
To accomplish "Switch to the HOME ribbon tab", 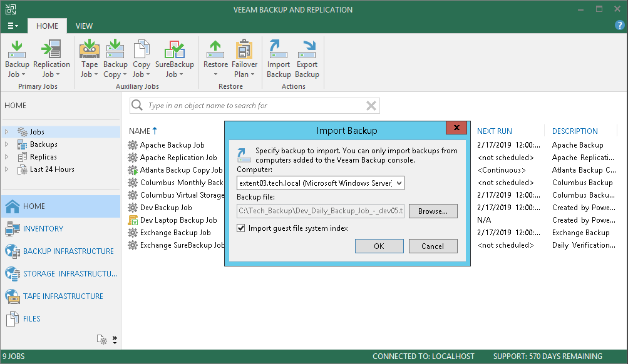I will (x=47, y=26).
